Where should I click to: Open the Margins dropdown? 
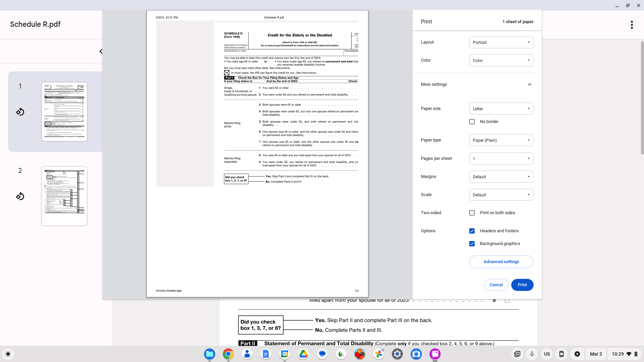[x=501, y=177]
